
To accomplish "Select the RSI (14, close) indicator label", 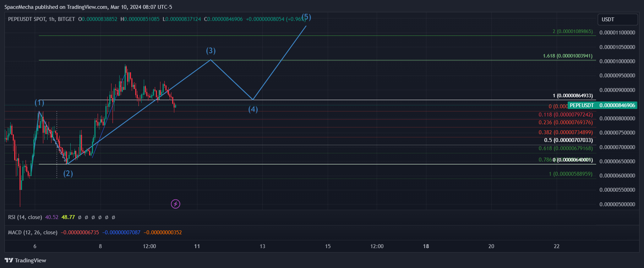I will pos(25,217).
